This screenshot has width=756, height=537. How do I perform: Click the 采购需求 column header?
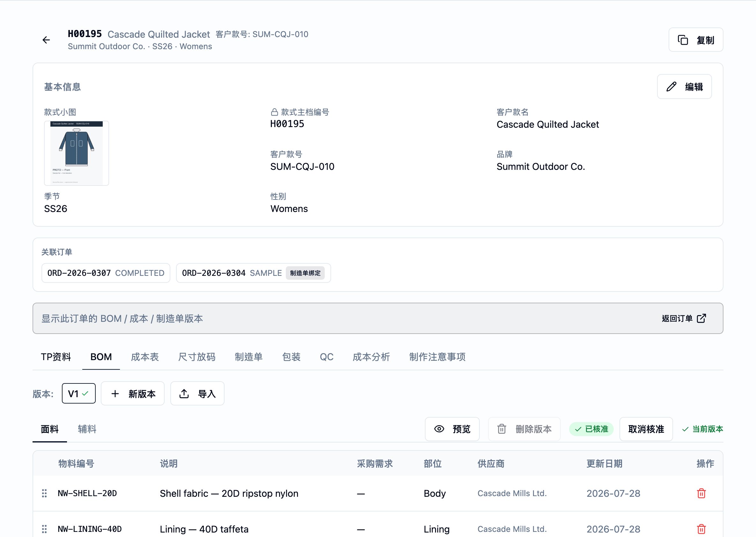375,464
